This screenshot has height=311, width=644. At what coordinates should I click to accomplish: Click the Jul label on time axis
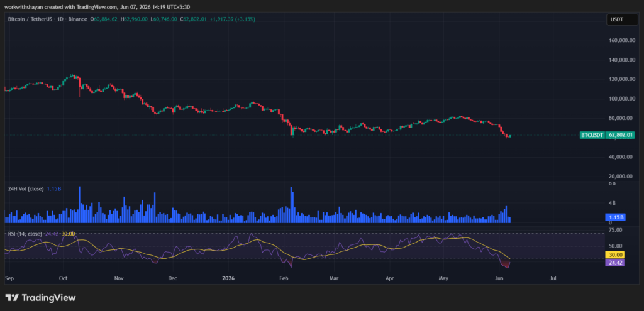click(x=553, y=278)
